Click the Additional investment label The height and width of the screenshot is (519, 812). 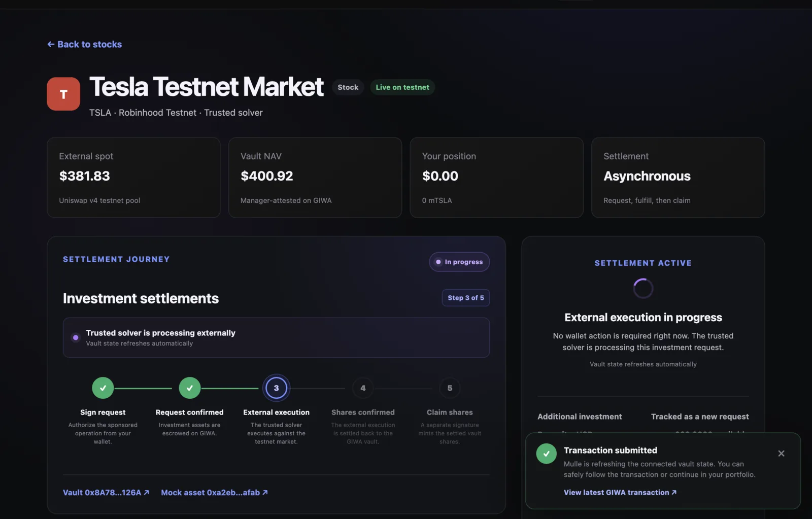click(580, 417)
